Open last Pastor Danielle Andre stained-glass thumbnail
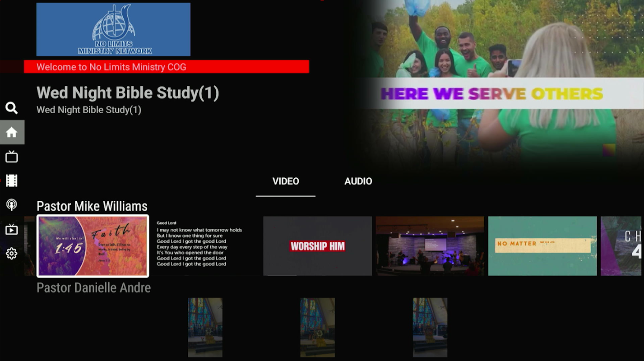Image resolution: width=644 pixels, height=361 pixels. (430, 328)
